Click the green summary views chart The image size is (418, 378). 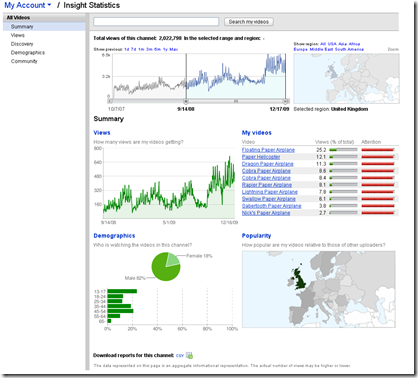[x=169, y=183]
